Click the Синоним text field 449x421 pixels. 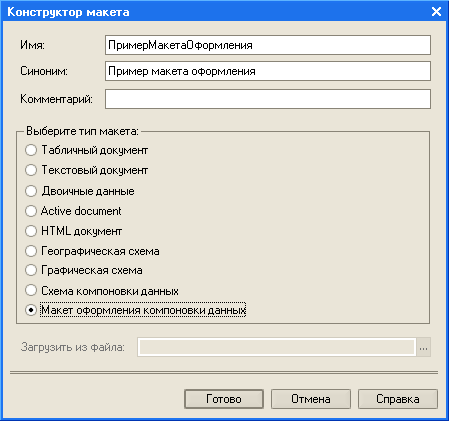268,71
